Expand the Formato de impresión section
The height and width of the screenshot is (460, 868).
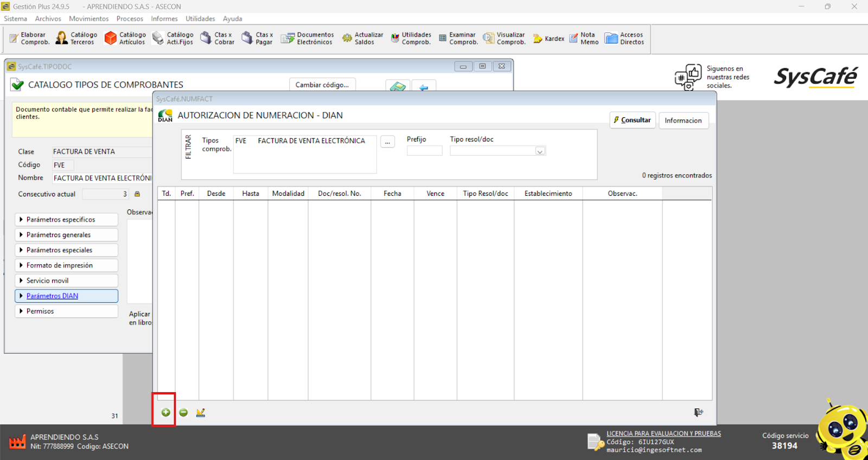click(66, 265)
